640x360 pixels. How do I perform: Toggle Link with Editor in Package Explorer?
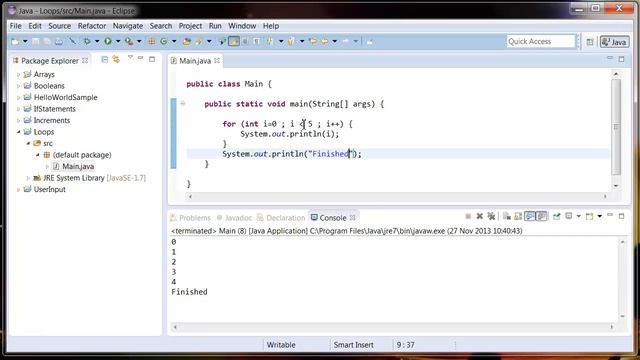(x=116, y=60)
